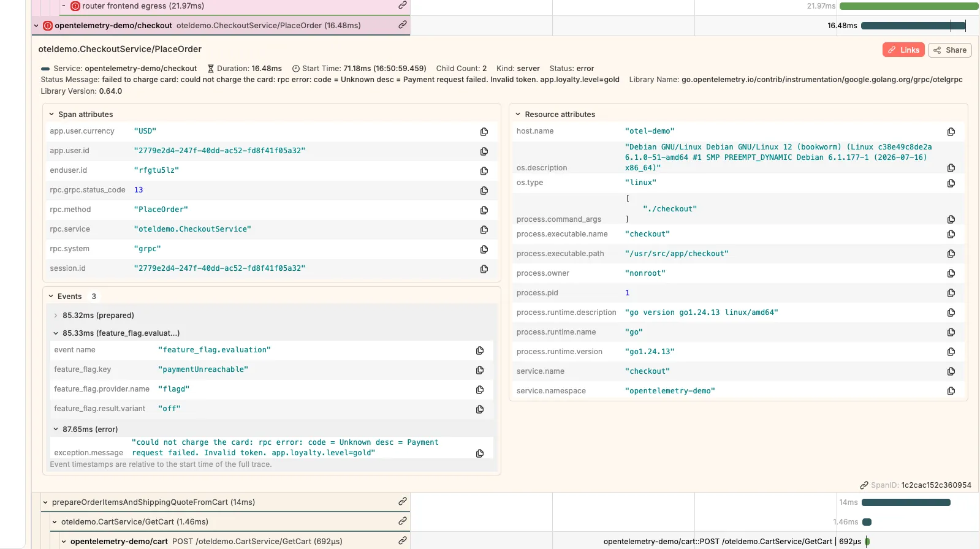This screenshot has width=980, height=549.
Task: Select the 14ms prepareOrderItems timeline bar
Action: pyautogui.click(x=906, y=502)
